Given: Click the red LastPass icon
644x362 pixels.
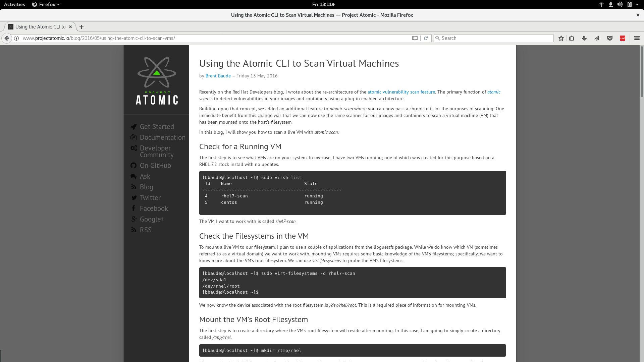Looking at the screenshot, I should pos(623,38).
